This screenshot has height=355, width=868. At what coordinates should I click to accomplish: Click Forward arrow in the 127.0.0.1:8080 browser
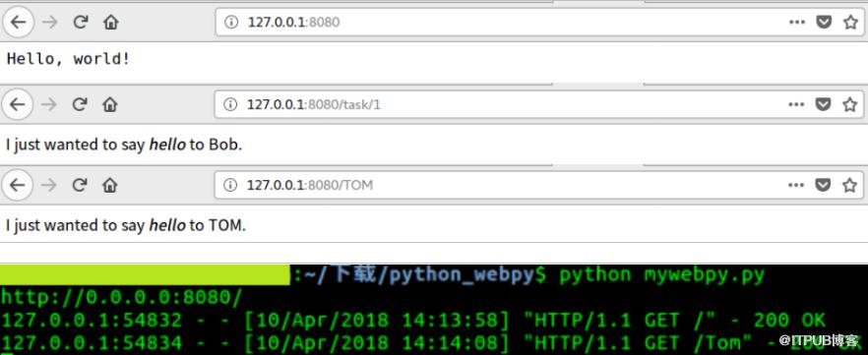50,22
